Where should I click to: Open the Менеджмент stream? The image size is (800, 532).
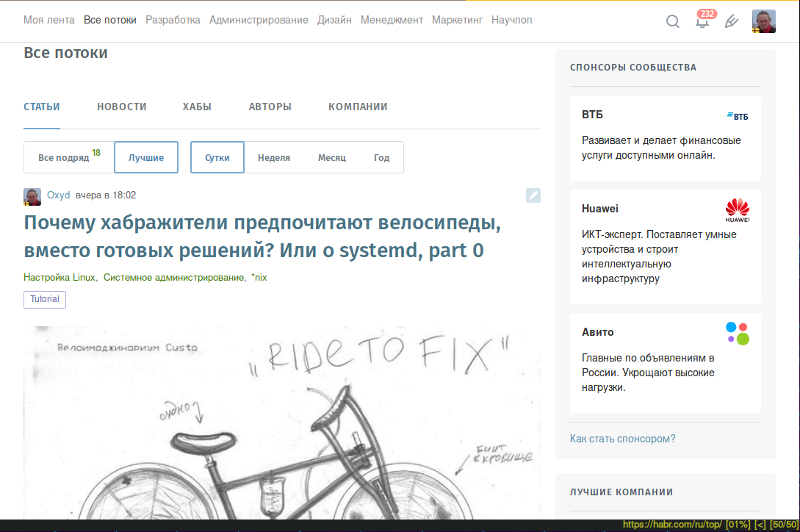392,20
